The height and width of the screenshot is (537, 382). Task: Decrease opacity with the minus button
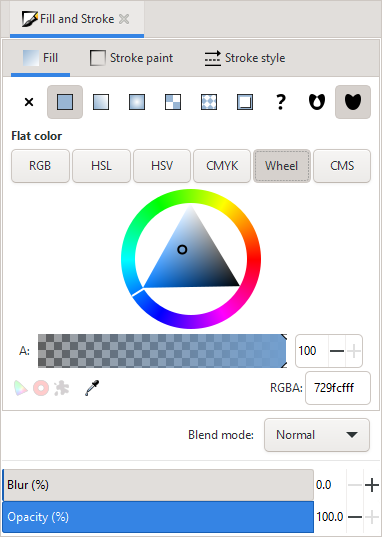[355, 517]
